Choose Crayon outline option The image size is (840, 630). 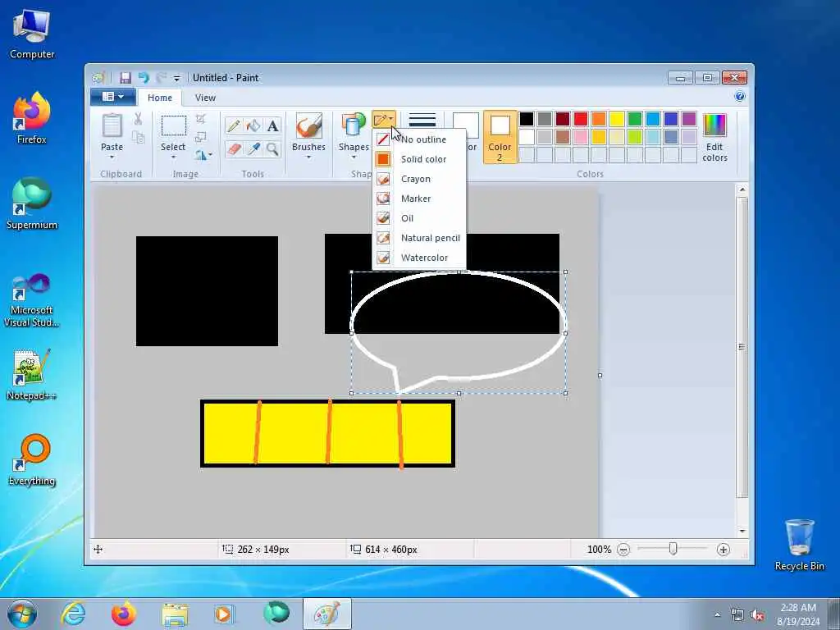point(419,179)
